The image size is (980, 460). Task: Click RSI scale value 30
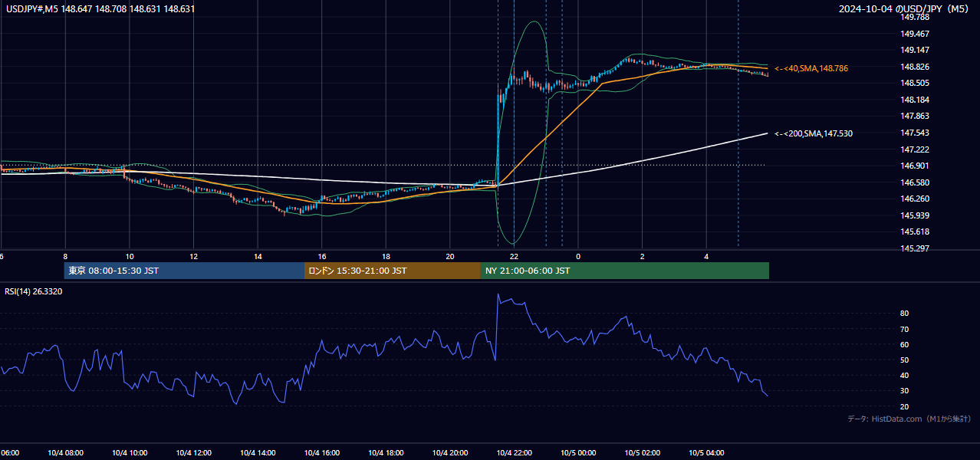(905, 391)
